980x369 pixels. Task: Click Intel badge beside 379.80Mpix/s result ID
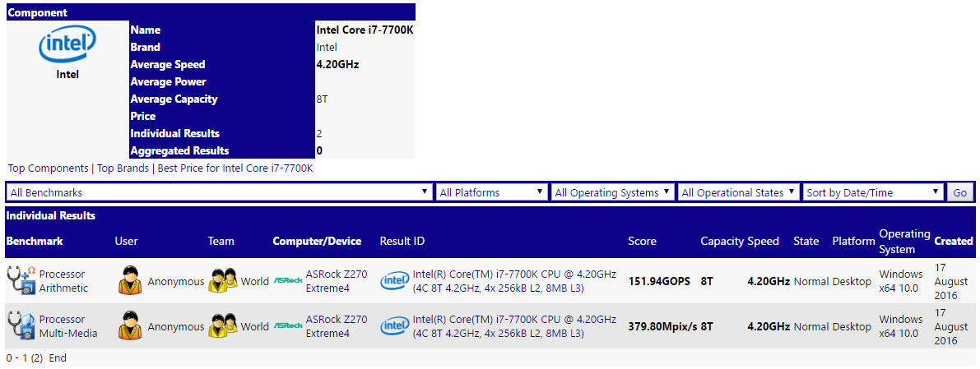tap(395, 326)
